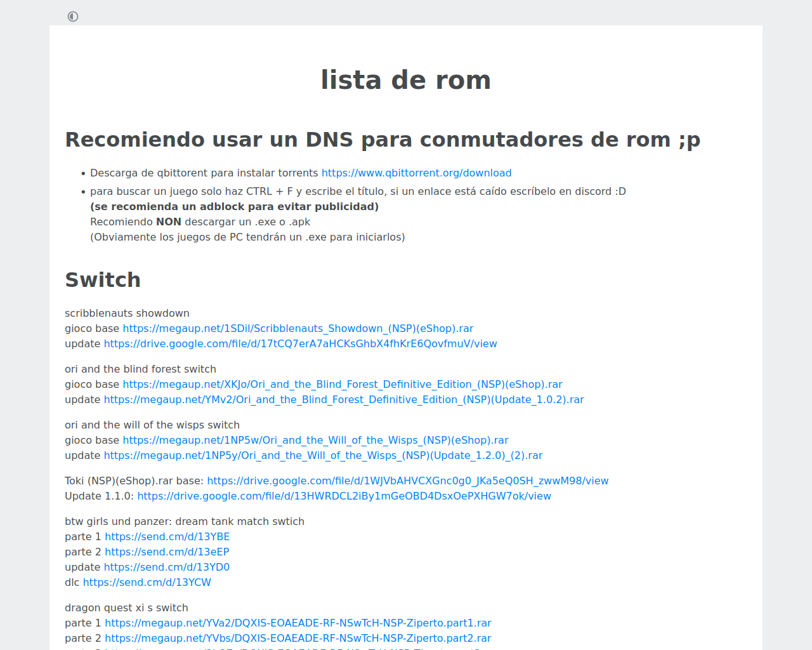This screenshot has height=650, width=812.
Task: Open Ori Will of the Wisps eShop link
Action: point(316,441)
